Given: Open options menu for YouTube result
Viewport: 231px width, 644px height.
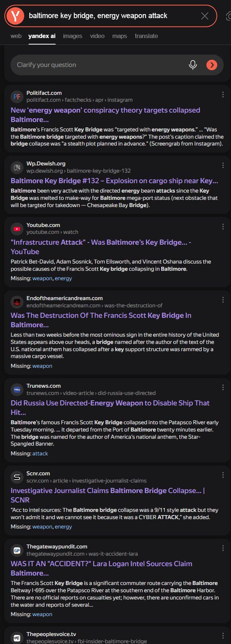Looking at the screenshot, I should point(223,227).
